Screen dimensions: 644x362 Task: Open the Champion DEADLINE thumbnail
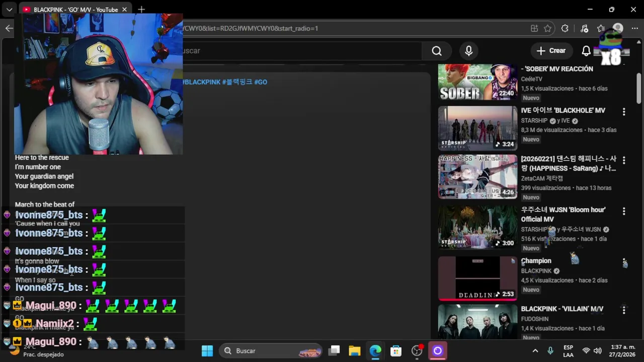point(477,279)
